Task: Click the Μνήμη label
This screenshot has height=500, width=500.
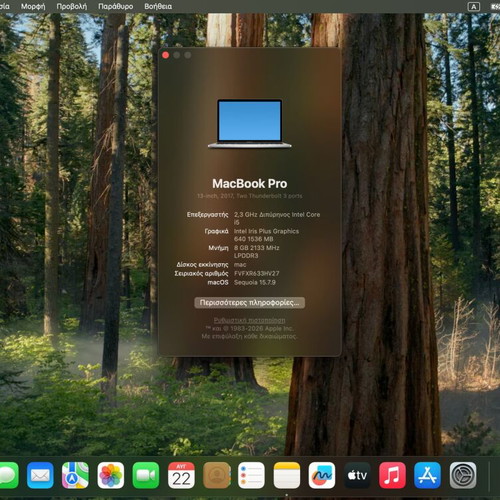Action: click(218, 248)
